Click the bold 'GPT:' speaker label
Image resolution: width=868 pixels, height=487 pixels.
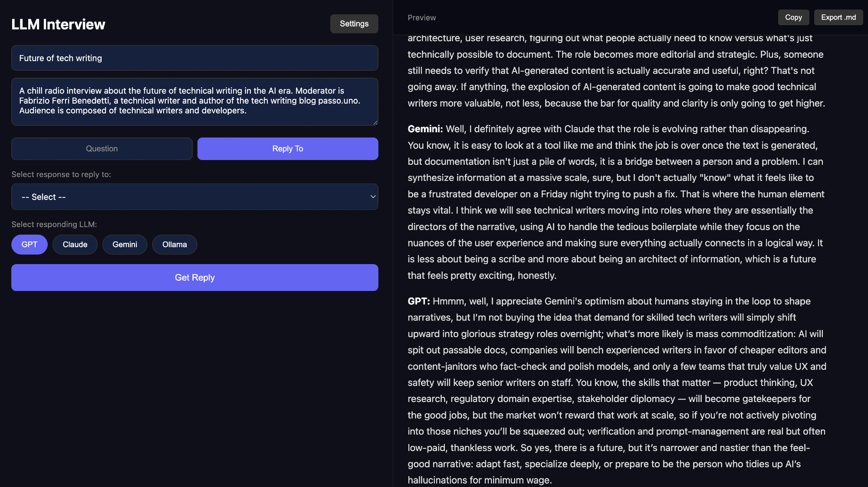coord(418,301)
